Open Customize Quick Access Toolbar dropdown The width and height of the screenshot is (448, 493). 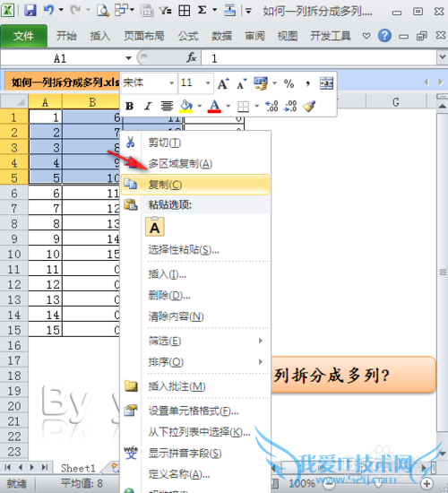click(248, 12)
